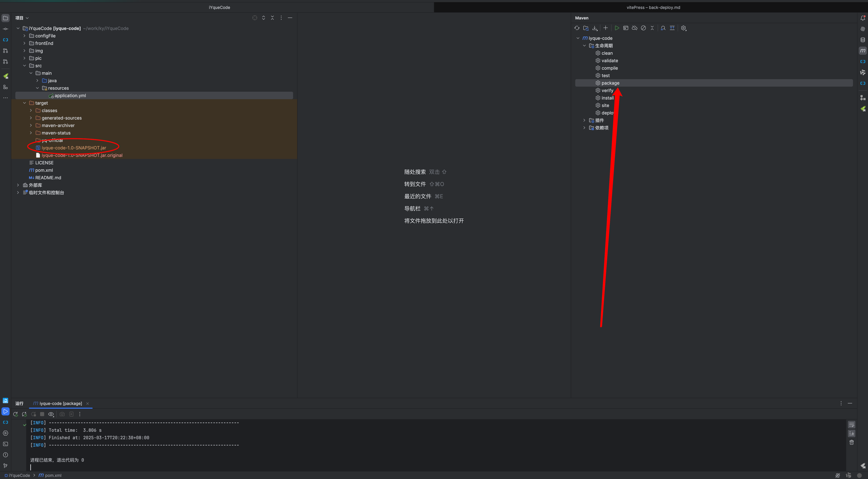The image size is (868, 479).
Task: Expand all nodes in Project panel
Action: point(264,18)
